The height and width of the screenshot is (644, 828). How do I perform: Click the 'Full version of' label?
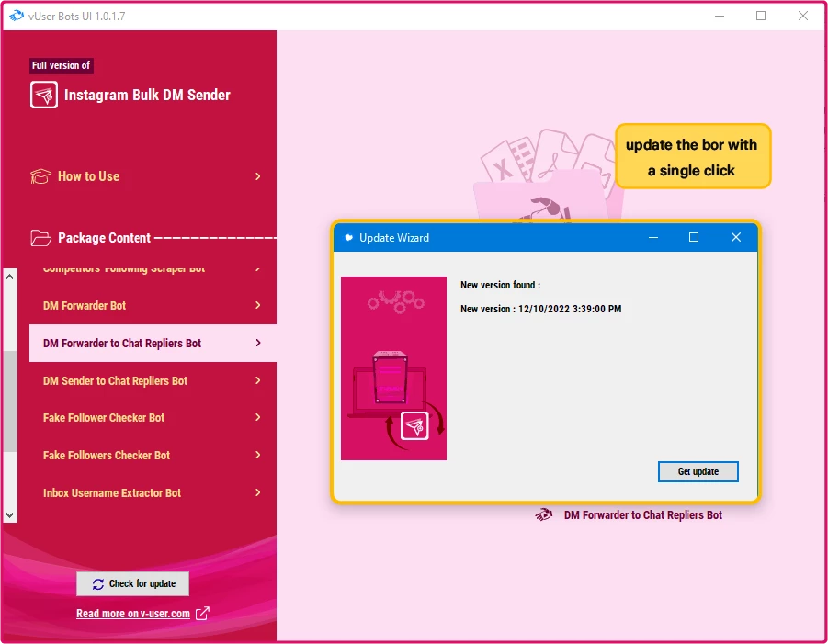(62, 65)
